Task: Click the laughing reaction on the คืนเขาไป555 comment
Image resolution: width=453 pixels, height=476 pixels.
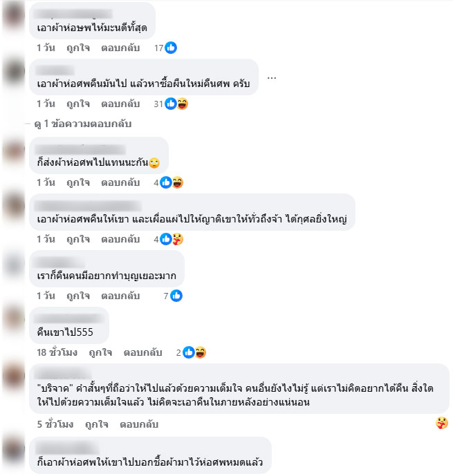Action: point(201,352)
